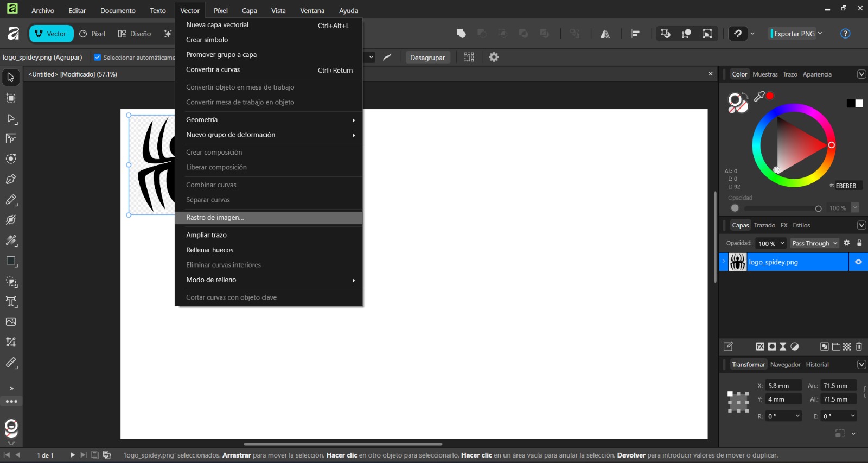Switch to the Diseño studio
Screen dimensions: 868x463
pos(135,34)
